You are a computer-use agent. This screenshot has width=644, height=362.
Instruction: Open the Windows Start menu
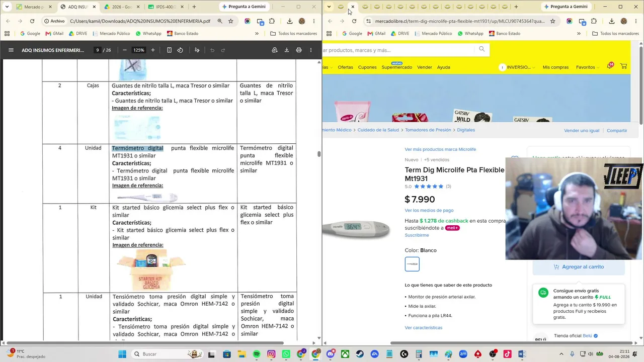122,354
